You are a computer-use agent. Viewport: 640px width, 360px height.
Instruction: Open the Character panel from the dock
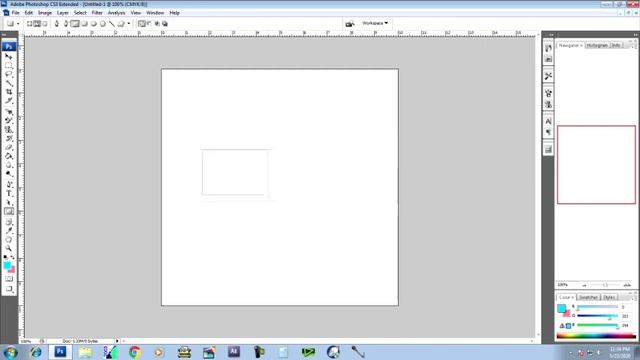coord(548,121)
